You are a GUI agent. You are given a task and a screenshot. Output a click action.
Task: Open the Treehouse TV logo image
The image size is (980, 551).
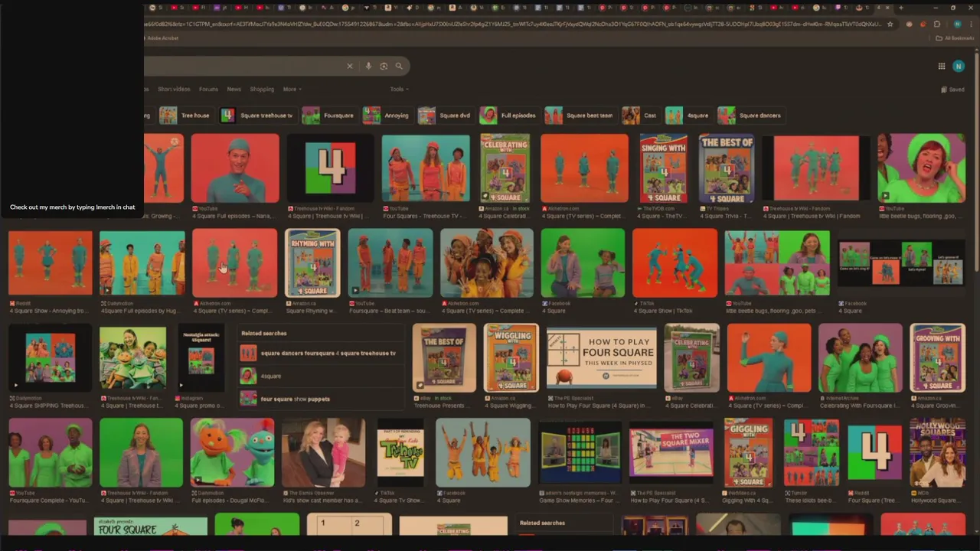[400, 452]
